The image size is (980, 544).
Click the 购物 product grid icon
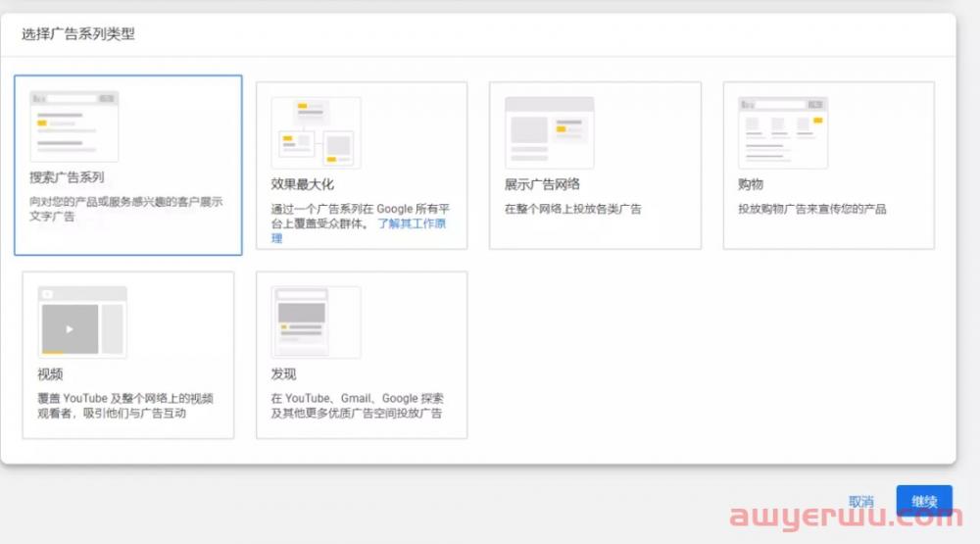coord(782,132)
